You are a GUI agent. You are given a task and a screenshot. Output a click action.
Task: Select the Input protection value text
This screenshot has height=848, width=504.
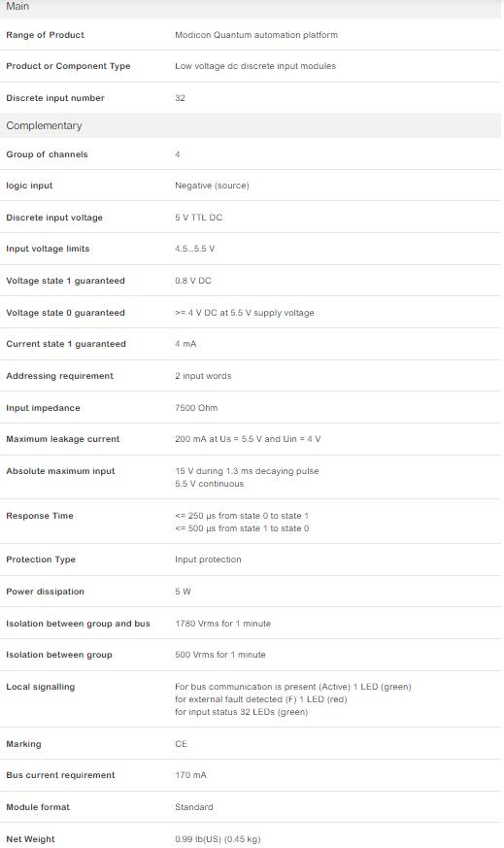[x=208, y=560]
